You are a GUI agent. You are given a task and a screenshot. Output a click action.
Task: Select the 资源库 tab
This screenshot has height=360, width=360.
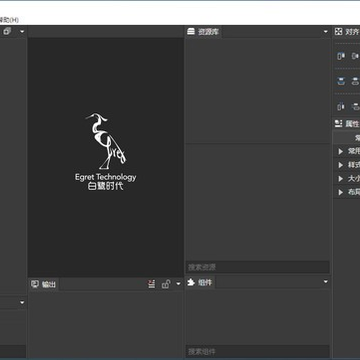(x=204, y=32)
